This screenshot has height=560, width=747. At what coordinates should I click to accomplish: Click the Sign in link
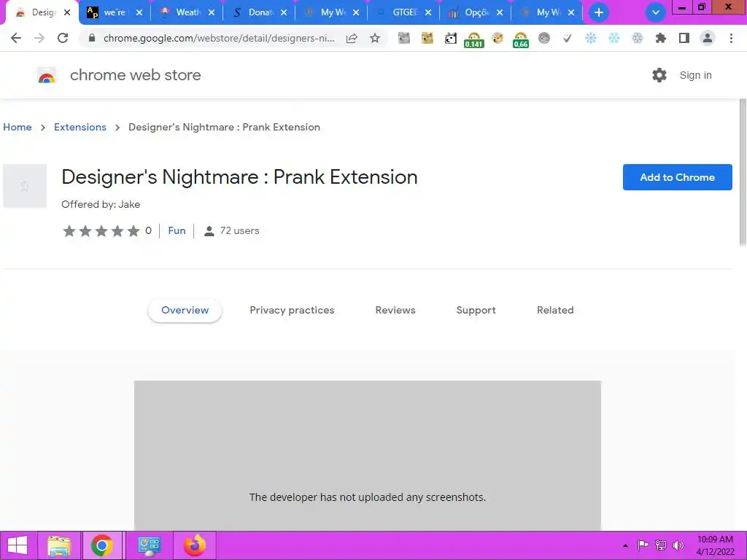click(695, 75)
